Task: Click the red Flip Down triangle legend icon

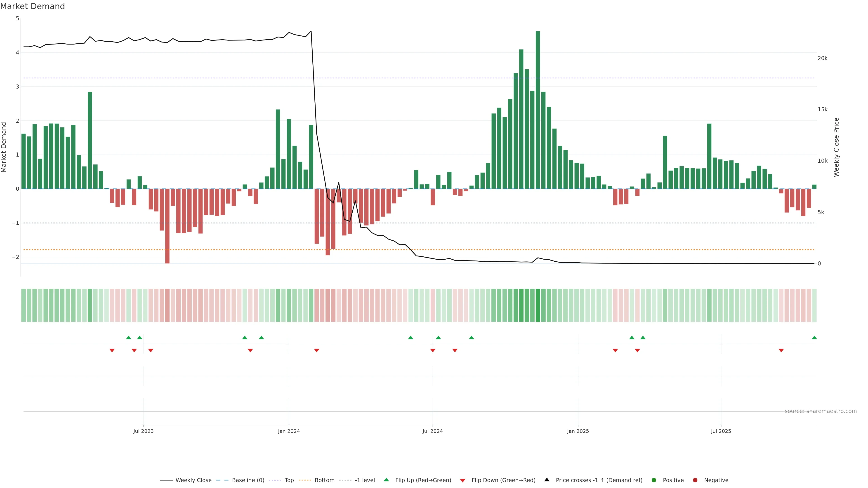Action: (463, 480)
